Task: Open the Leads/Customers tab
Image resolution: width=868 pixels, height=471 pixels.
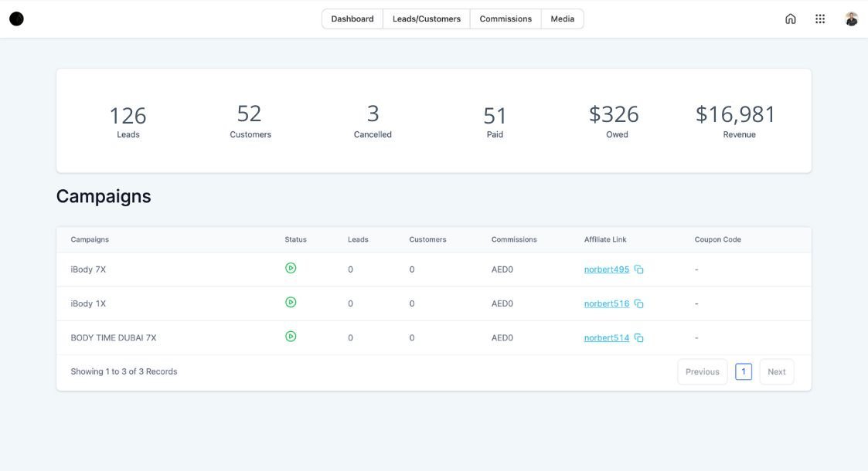Action: [x=426, y=19]
